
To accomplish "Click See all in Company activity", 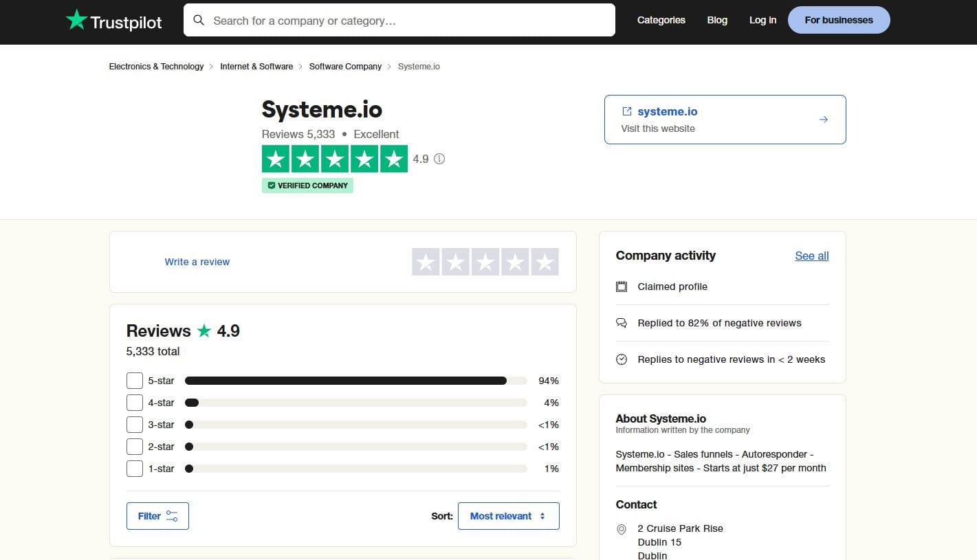I will click(x=812, y=256).
